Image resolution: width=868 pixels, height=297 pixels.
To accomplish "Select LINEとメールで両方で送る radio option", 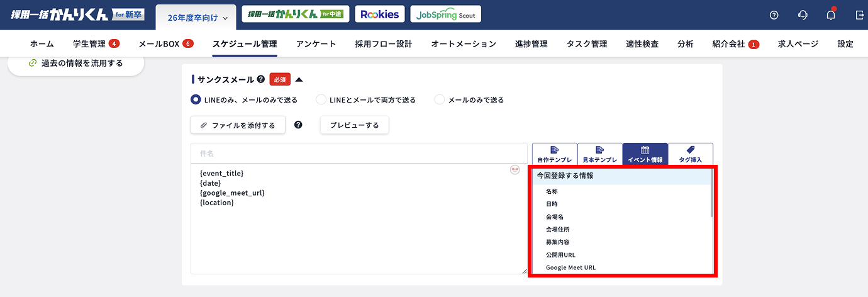I will (321, 99).
